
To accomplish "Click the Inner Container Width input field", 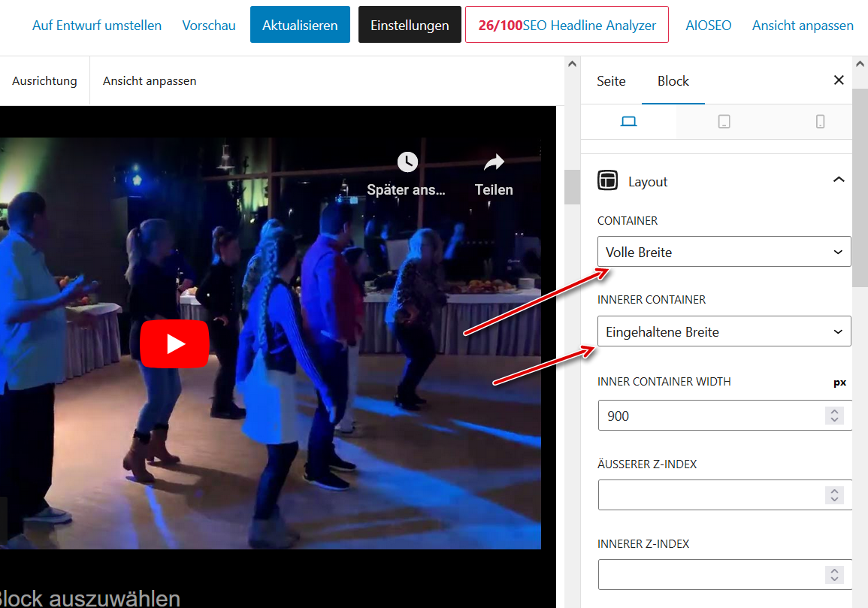I will tap(710, 416).
